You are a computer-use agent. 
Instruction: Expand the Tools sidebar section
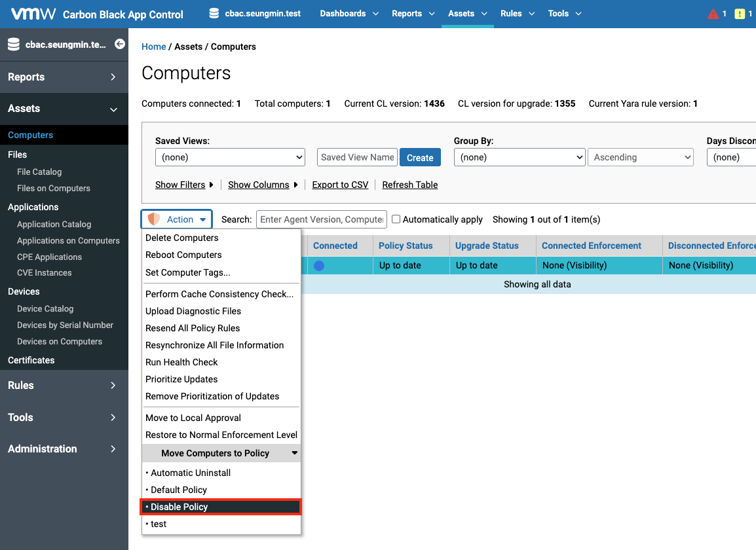click(64, 418)
